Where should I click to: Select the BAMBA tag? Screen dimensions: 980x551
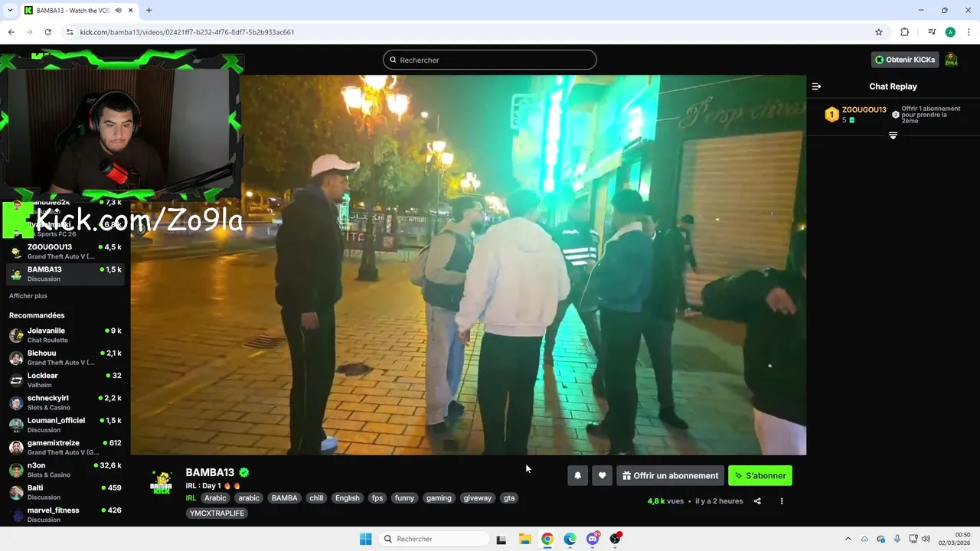[x=284, y=498]
